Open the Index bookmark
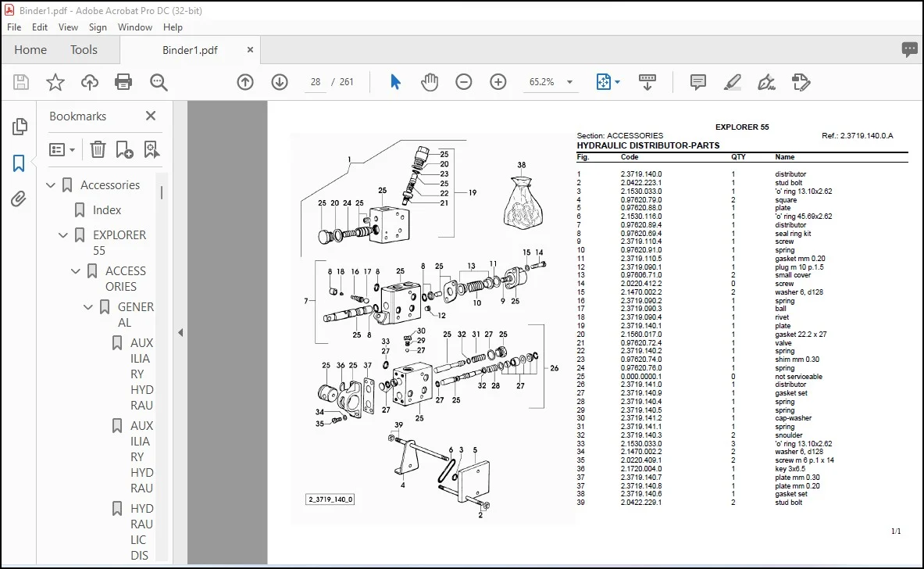 (107, 210)
